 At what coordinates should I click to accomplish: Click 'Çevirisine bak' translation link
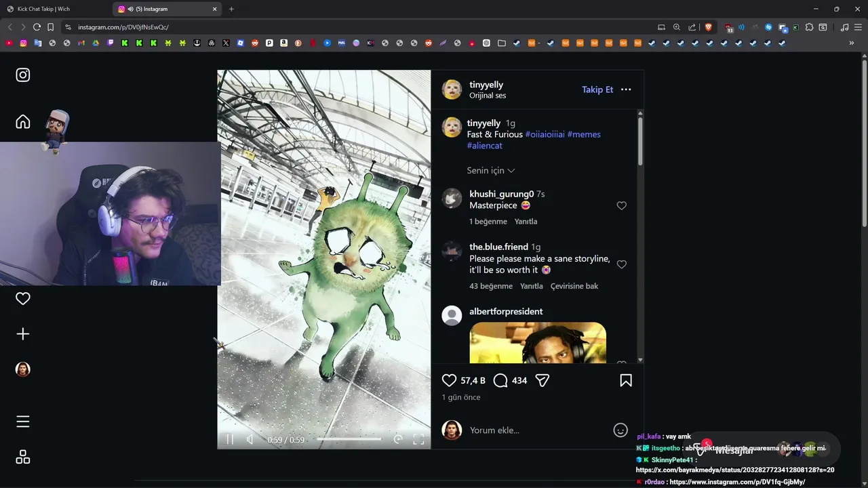point(574,286)
